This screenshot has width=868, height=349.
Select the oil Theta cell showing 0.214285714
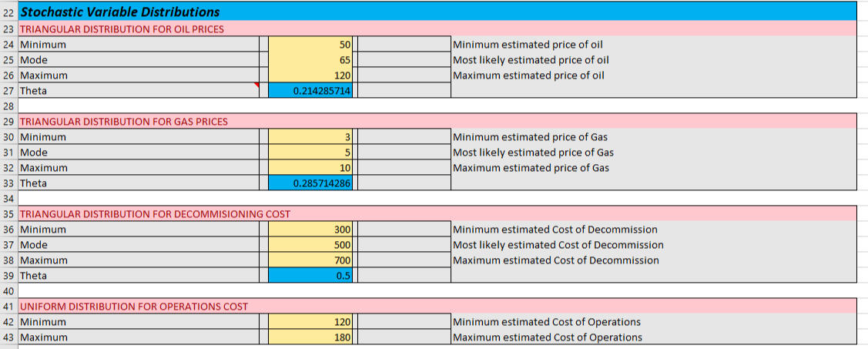click(310, 91)
